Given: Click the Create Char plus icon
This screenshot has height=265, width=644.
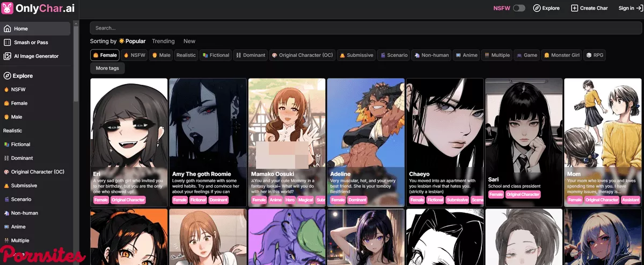Looking at the screenshot, I should [x=574, y=8].
